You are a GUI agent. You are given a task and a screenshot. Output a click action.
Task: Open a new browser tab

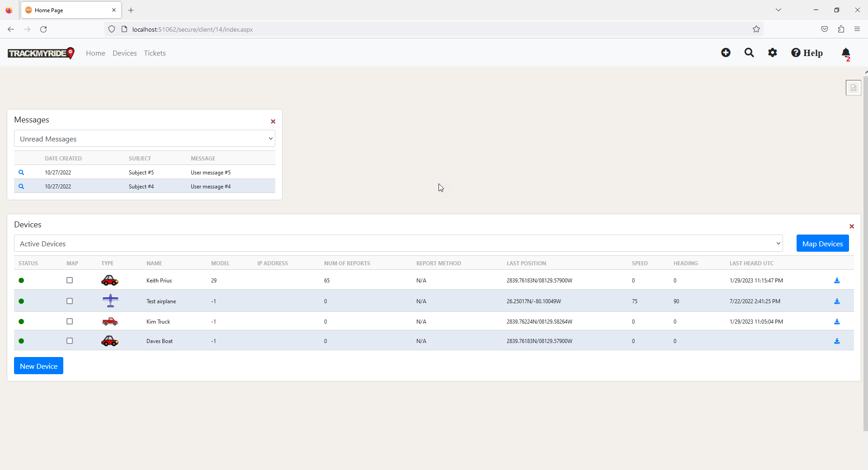click(131, 10)
